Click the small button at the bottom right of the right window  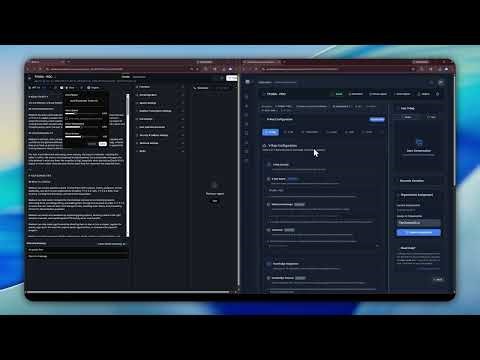coord(438,279)
